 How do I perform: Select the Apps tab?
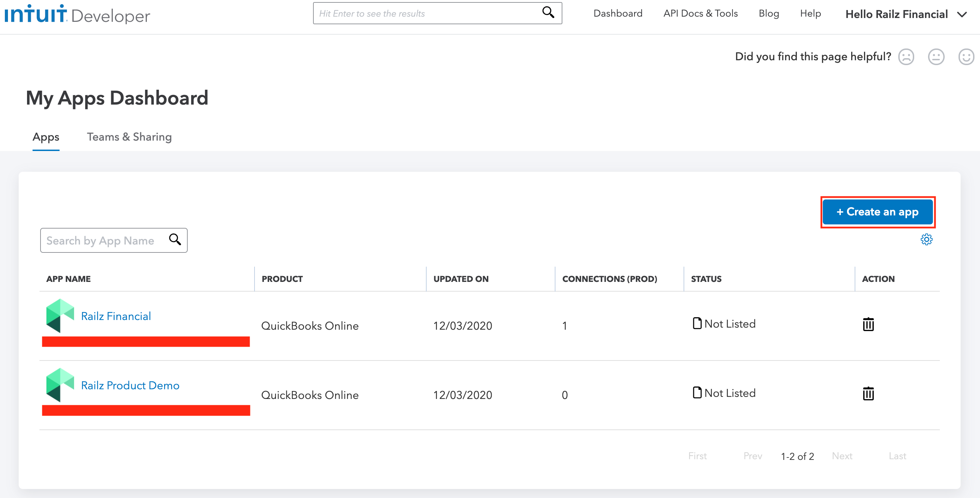click(46, 137)
